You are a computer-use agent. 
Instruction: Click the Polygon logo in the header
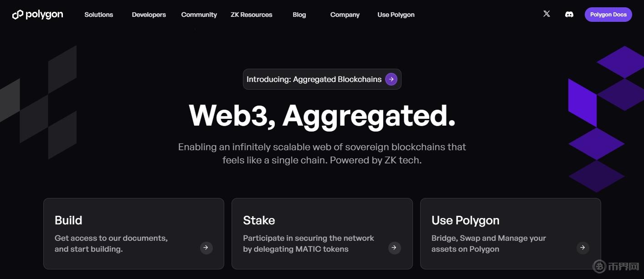(37, 15)
